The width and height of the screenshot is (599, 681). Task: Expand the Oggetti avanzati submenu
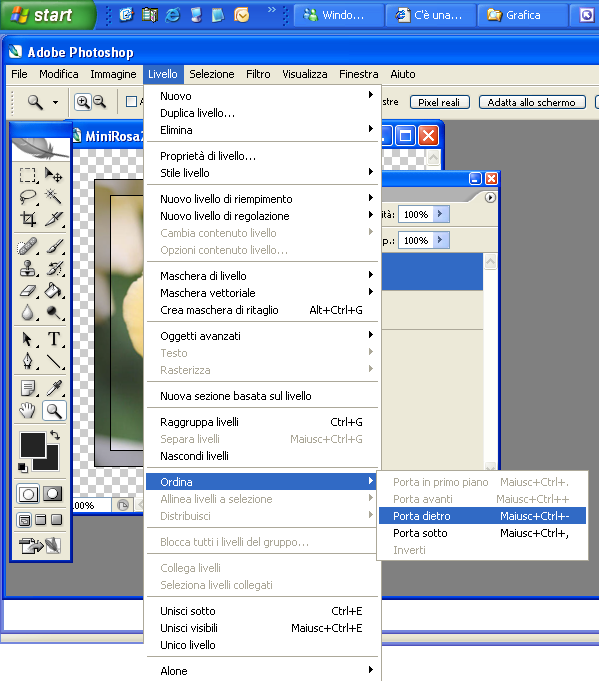[x=262, y=336]
